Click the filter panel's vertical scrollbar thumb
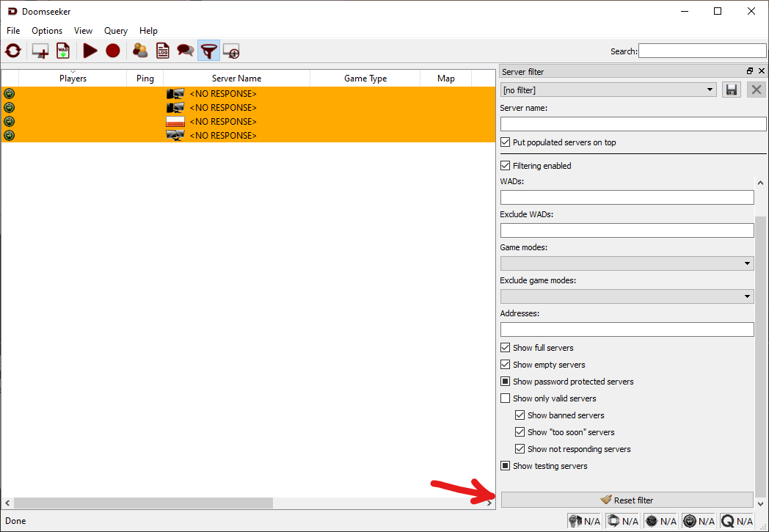The image size is (769, 532). (x=760, y=356)
